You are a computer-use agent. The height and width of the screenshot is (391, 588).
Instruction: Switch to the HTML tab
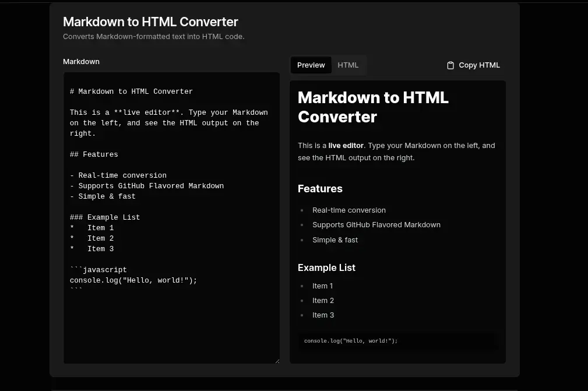[x=348, y=65]
